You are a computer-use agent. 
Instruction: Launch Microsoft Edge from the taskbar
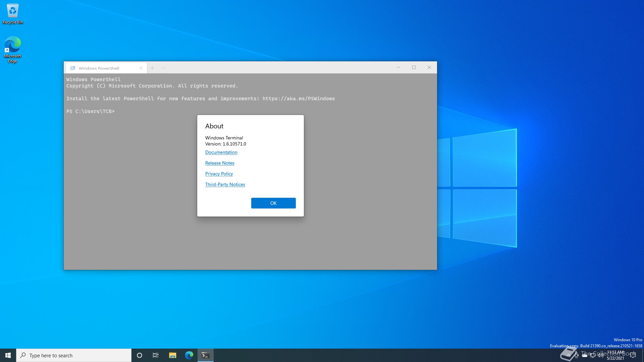pos(189,355)
